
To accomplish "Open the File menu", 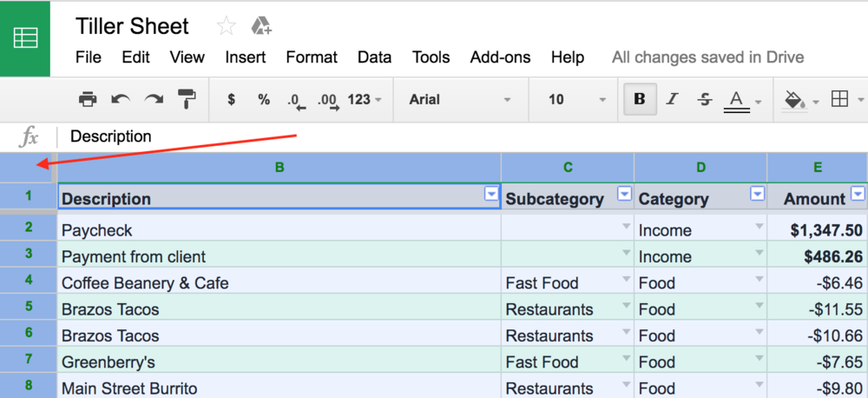I will point(89,57).
